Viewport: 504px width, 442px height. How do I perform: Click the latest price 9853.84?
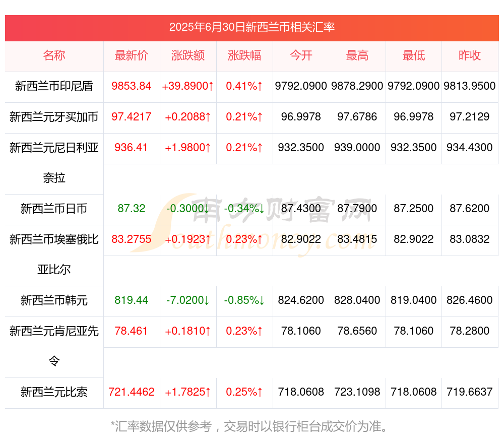click(x=132, y=86)
